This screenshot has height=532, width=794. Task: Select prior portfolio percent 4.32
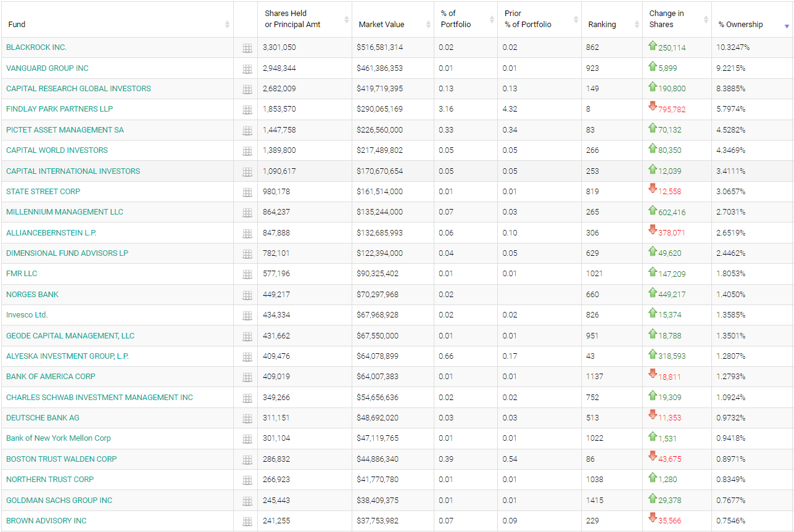510,109
